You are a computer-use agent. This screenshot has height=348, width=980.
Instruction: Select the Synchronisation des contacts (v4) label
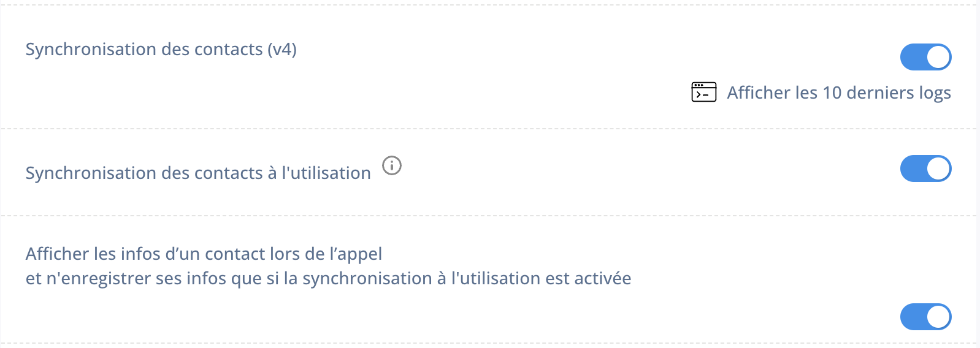click(161, 50)
